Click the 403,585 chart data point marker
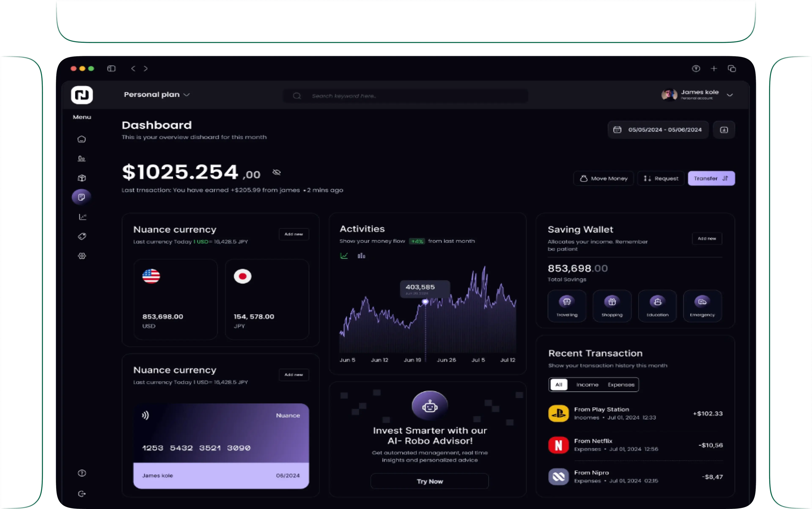The height and width of the screenshot is (509, 812). pyautogui.click(x=425, y=302)
